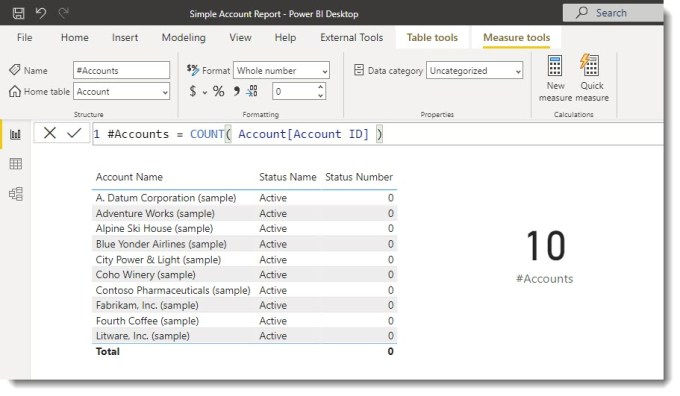The width and height of the screenshot is (680, 396).
Task: Open the Report view sidebar icon
Action: pyautogui.click(x=16, y=134)
